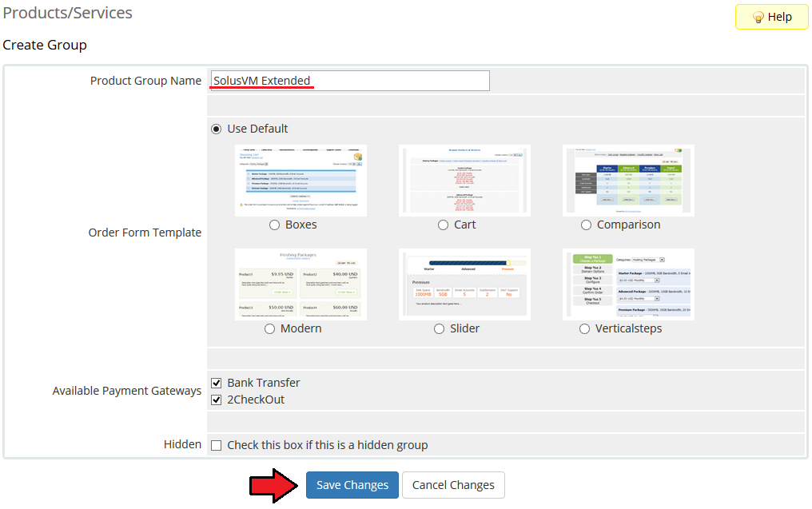812x509 pixels.
Task: Click the Create Group heading
Action: [45, 45]
